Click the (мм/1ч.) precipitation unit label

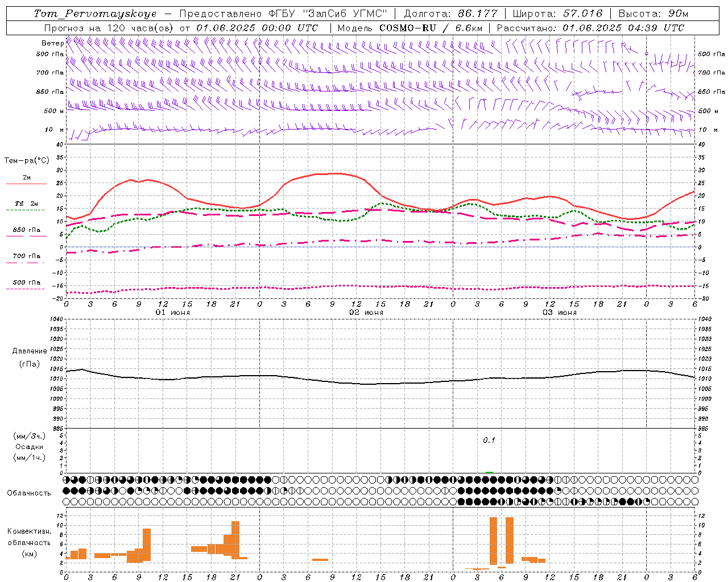(x=30, y=458)
